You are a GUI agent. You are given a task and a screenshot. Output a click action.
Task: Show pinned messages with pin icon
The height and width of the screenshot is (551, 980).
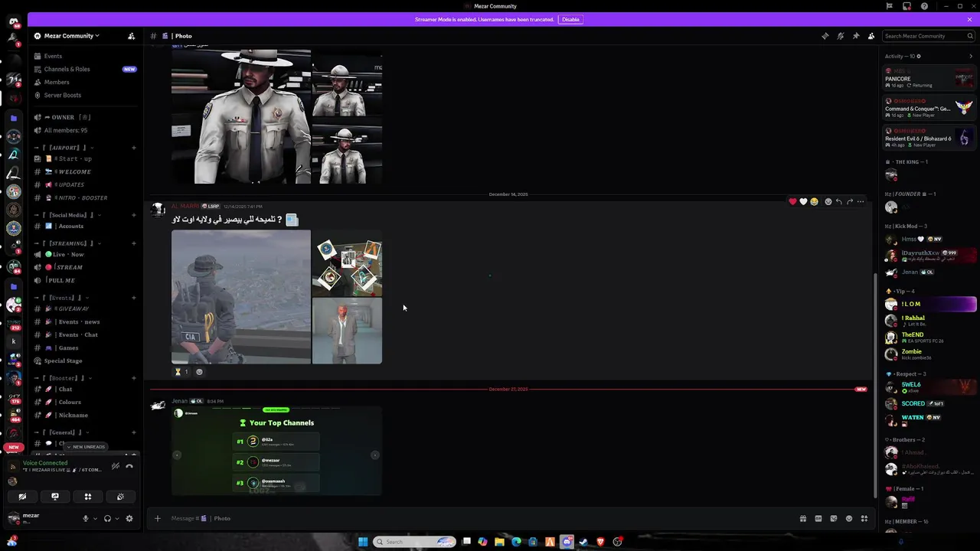[x=855, y=36]
